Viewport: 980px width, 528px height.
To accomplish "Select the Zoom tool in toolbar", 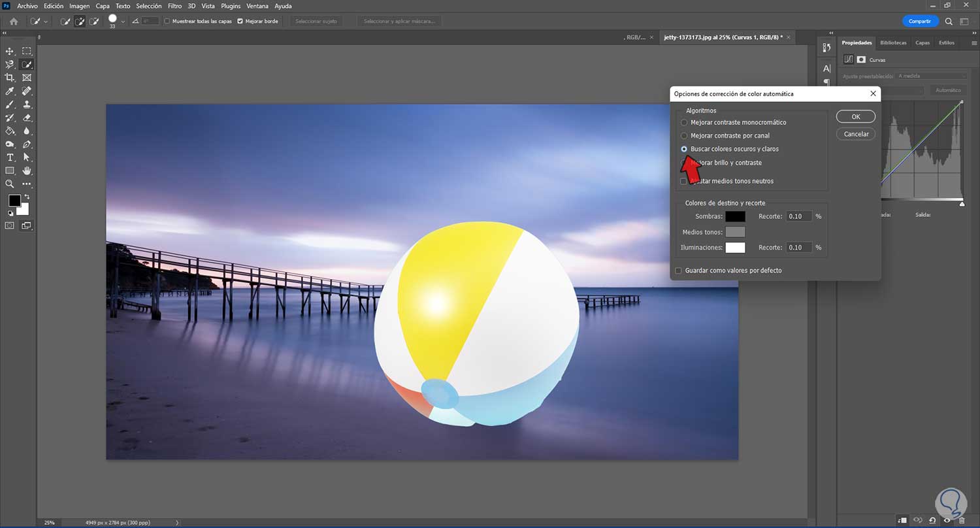I will coord(10,184).
